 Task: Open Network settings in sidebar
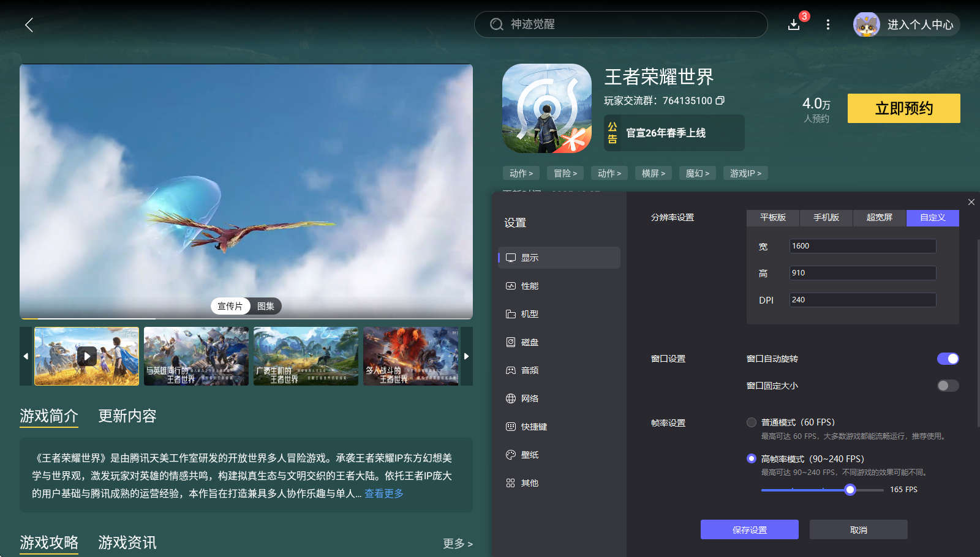[529, 398]
